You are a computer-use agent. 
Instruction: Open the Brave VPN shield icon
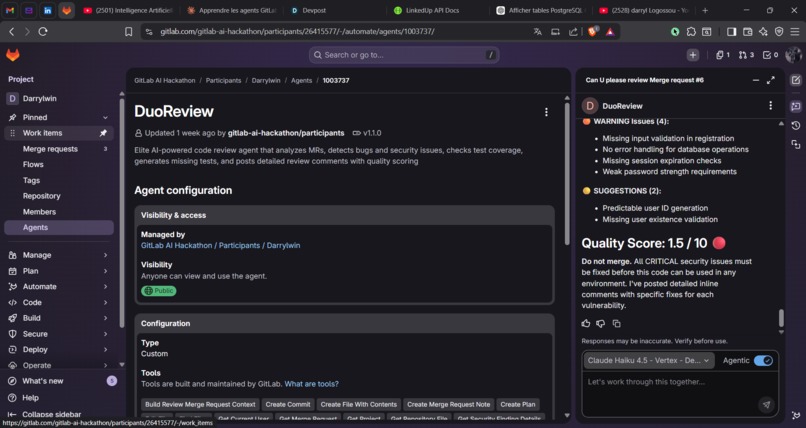779,31
